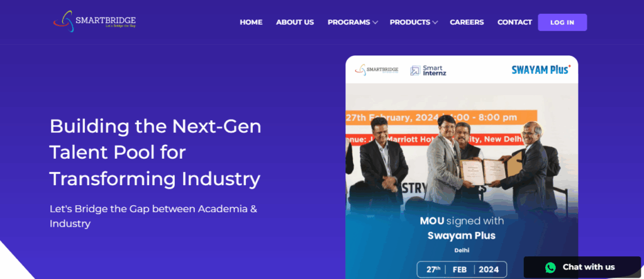This screenshot has height=279, width=644.
Task: Open the Contact navigation link
Action: click(514, 22)
